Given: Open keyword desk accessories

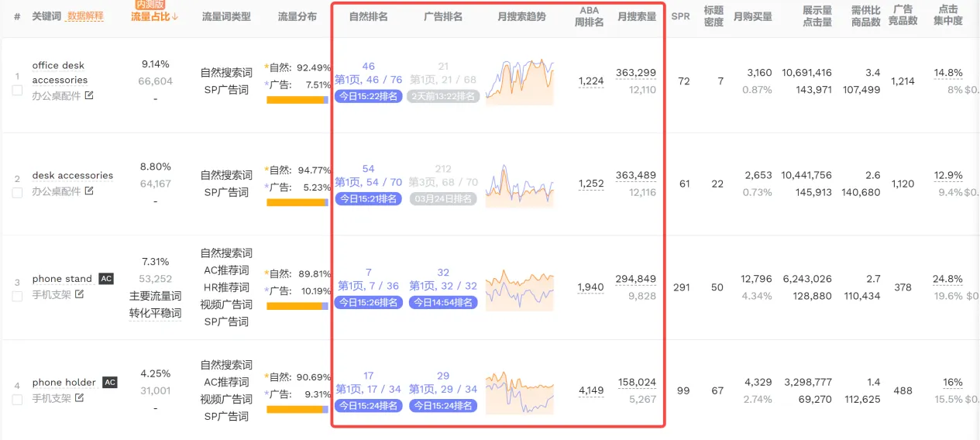Looking at the screenshot, I should click(73, 175).
